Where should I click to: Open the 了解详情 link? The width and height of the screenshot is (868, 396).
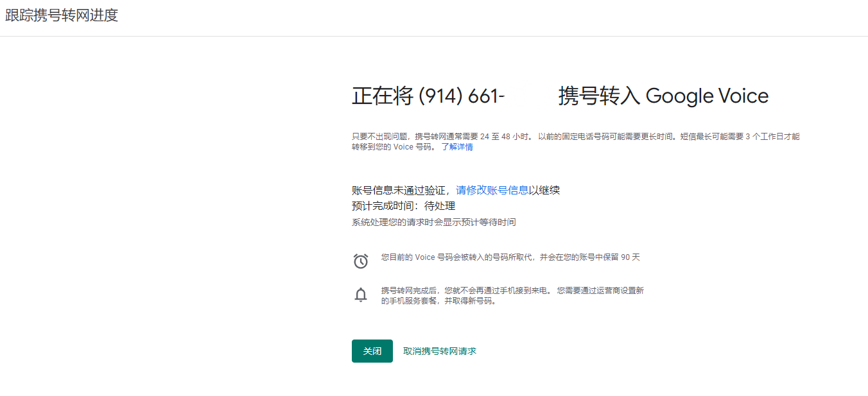457,147
